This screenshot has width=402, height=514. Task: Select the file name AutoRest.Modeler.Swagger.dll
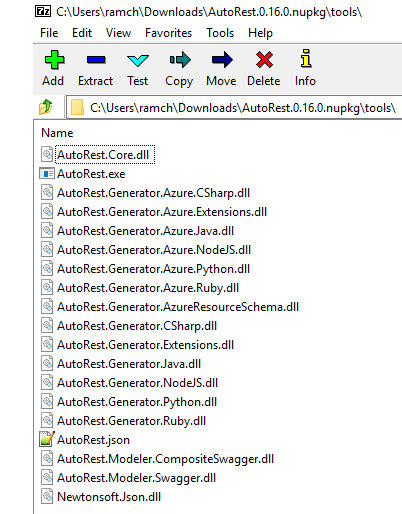[x=136, y=478]
